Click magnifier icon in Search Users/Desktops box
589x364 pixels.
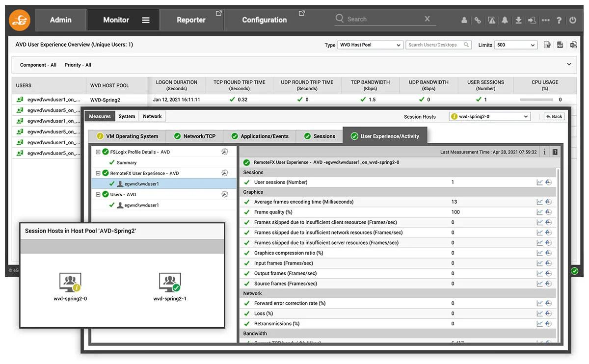[467, 45]
